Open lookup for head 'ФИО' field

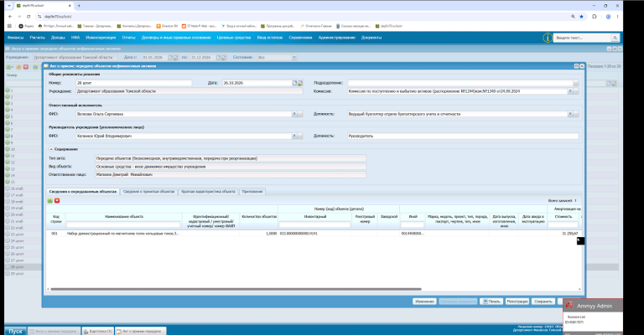(x=300, y=136)
